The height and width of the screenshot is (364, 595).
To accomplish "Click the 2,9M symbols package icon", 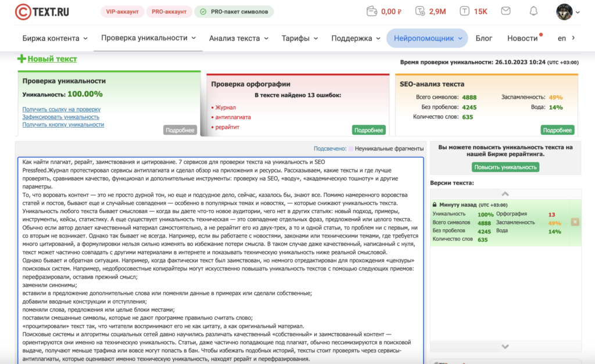I will pos(421,11).
